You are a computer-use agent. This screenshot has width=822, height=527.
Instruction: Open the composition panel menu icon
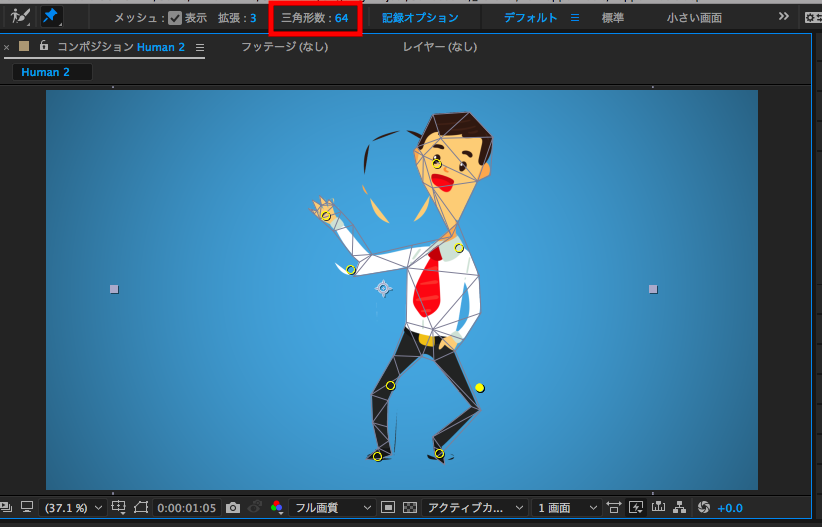pos(200,48)
